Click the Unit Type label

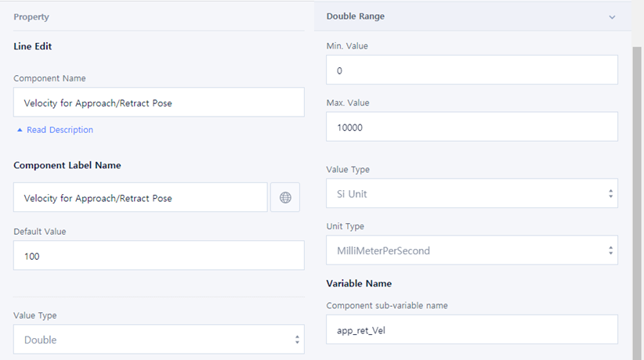pyautogui.click(x=345, y=227)
